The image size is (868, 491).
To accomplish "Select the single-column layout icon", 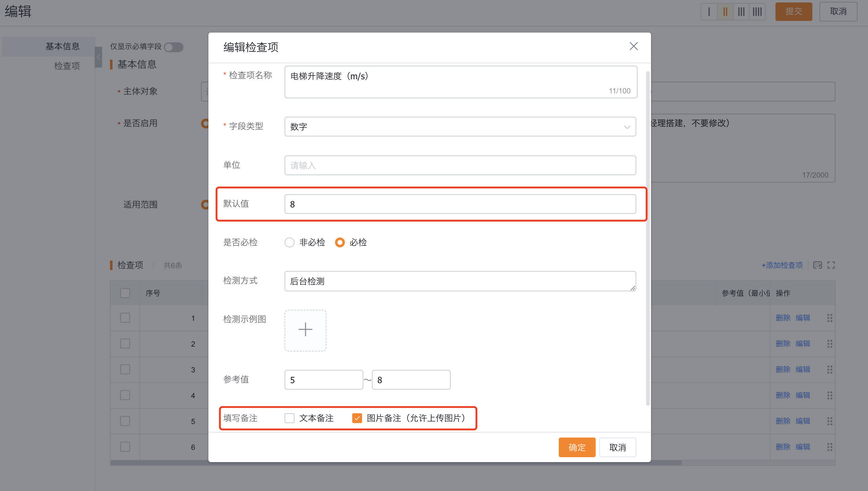I will point(709,11).
